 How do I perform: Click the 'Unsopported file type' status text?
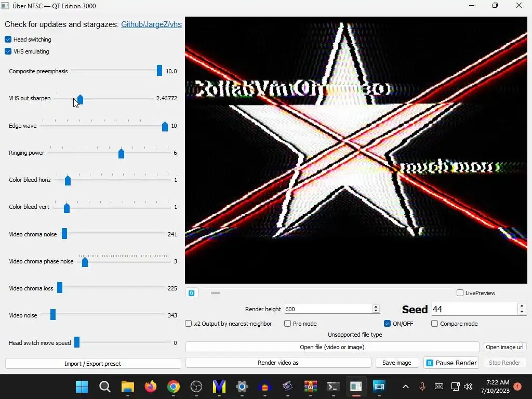(x=355, y=335)
